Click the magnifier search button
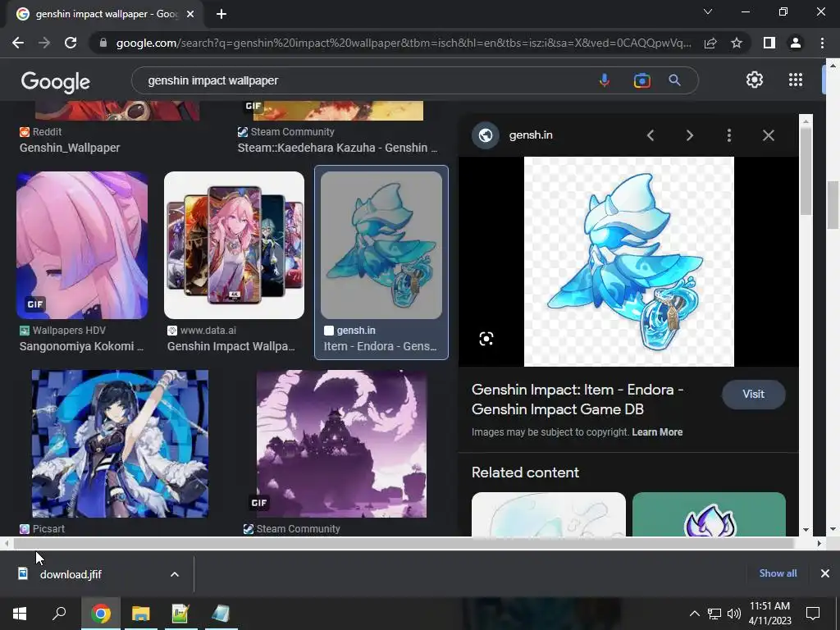This screenshot has width=840, height=630. pos(674,80)
